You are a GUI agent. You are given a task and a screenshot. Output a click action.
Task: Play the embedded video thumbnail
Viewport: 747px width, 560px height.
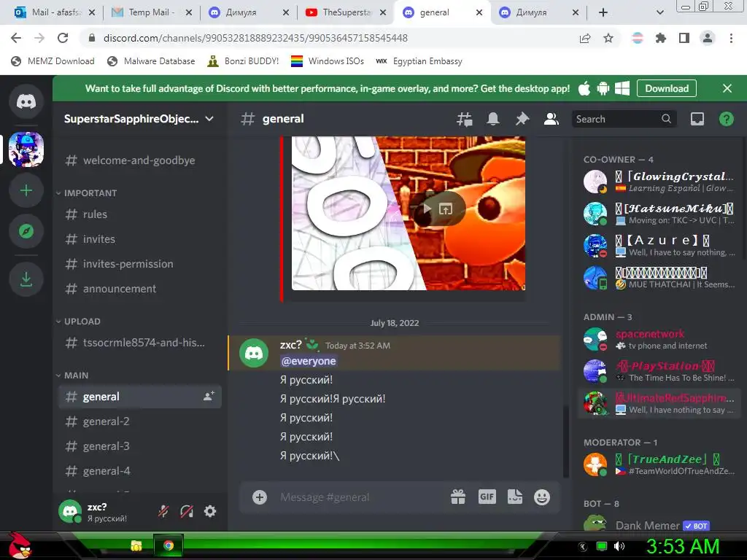pos(427,209)
